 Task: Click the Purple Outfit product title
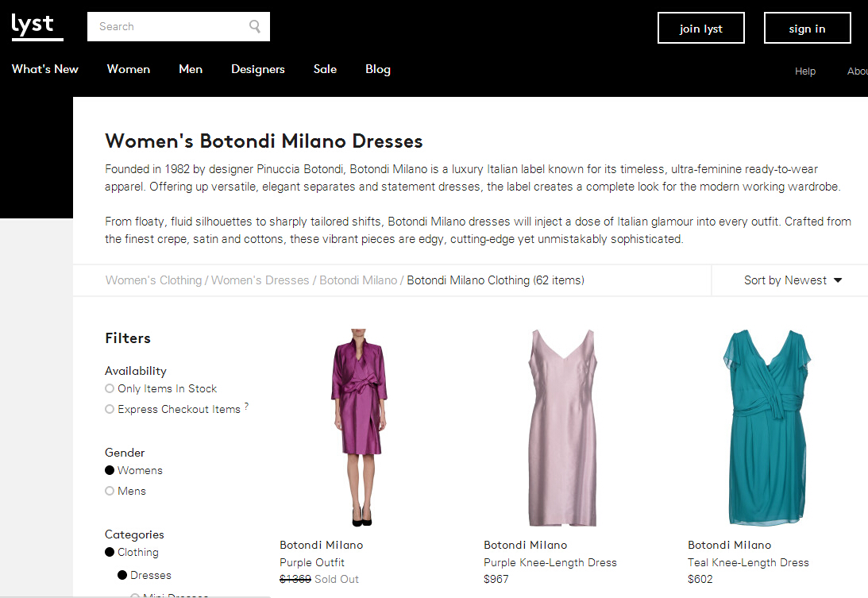311,562
